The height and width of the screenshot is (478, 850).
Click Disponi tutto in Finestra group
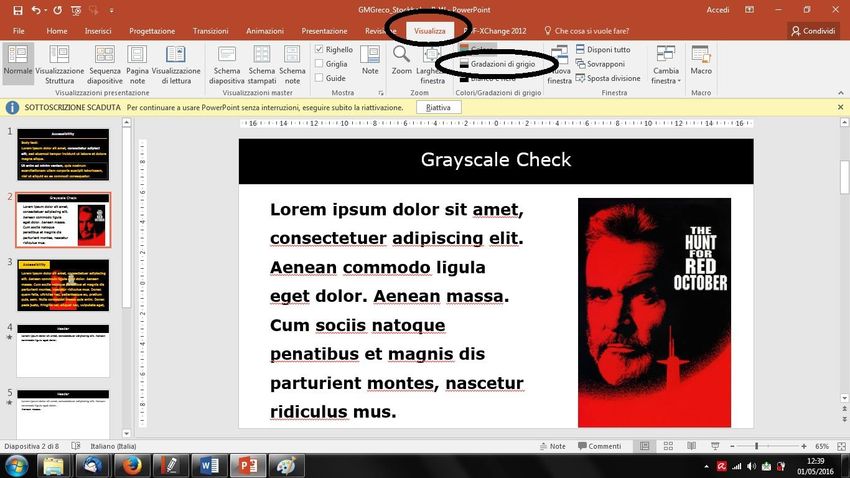(603, 49)
